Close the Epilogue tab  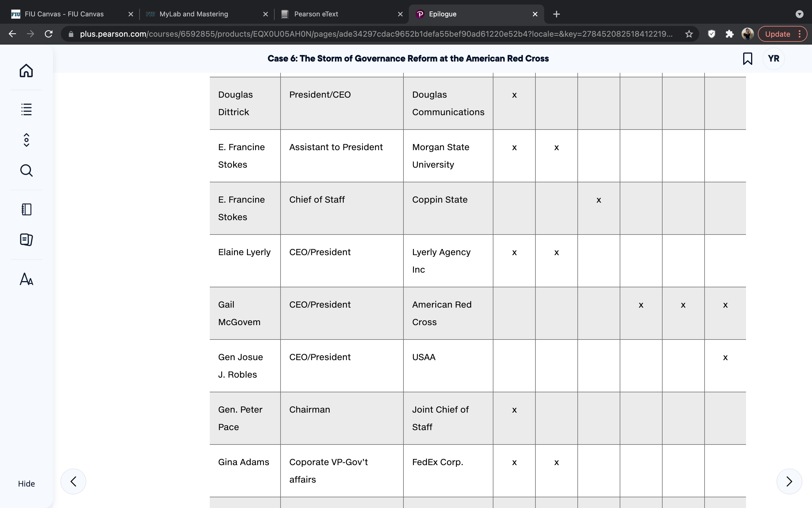coord(535,14)
